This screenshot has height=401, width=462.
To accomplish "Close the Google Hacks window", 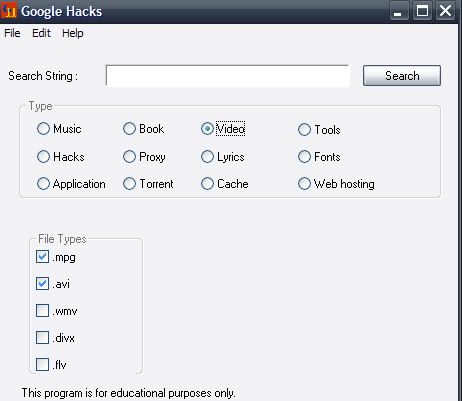I will [445, 11].
